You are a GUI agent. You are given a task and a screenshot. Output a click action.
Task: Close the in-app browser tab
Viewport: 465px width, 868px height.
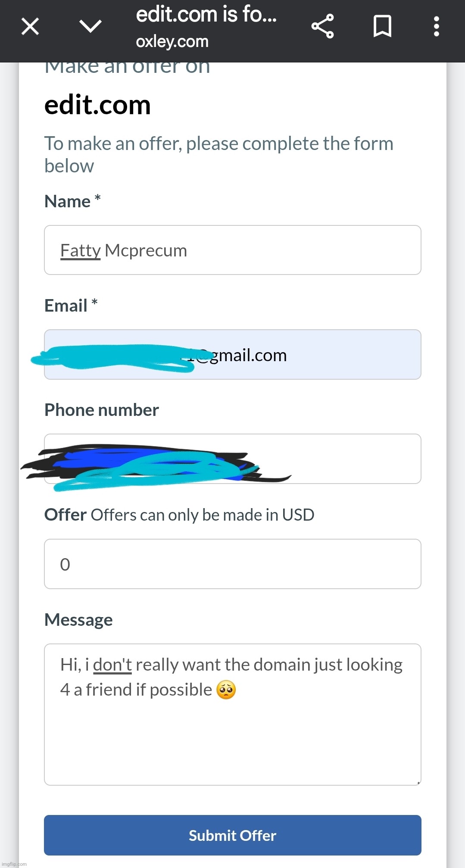click(30, 26)
